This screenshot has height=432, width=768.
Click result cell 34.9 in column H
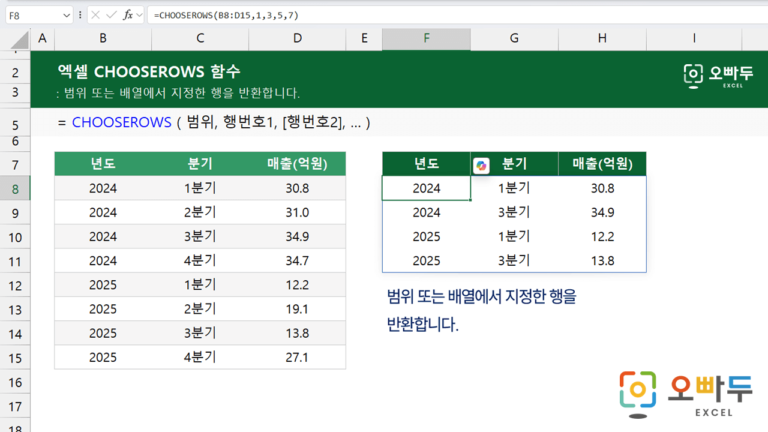(x=602, y=213)
